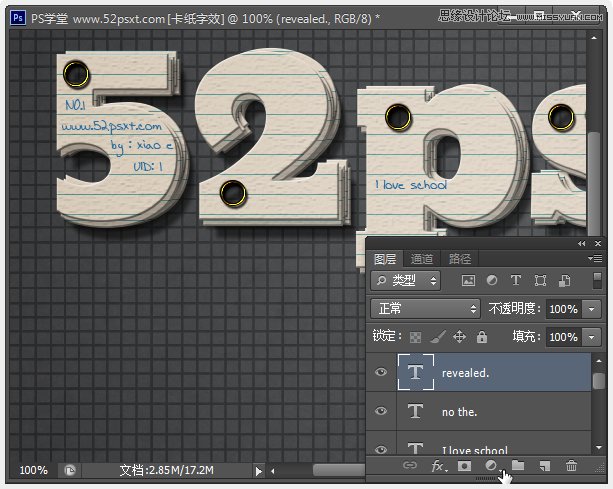613x489 pixels.
Task: Filter layers by smart object type
Action: tap(564, 280)
